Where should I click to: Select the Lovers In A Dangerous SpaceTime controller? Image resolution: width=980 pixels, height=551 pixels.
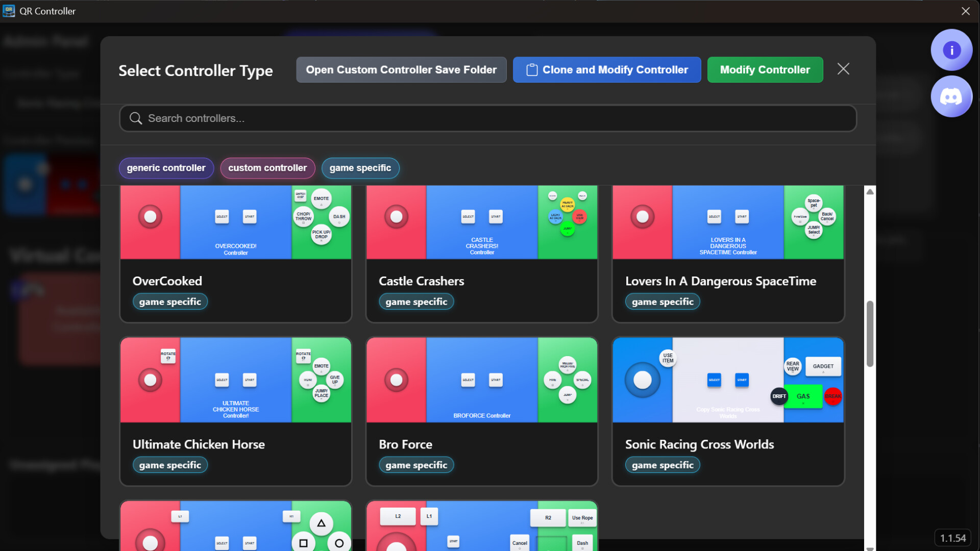click(728, 254)
